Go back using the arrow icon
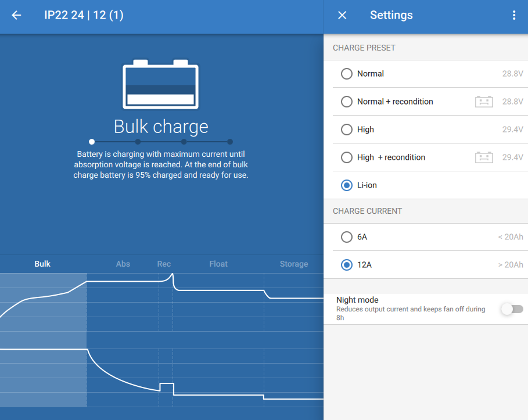 tap(16, 16)
